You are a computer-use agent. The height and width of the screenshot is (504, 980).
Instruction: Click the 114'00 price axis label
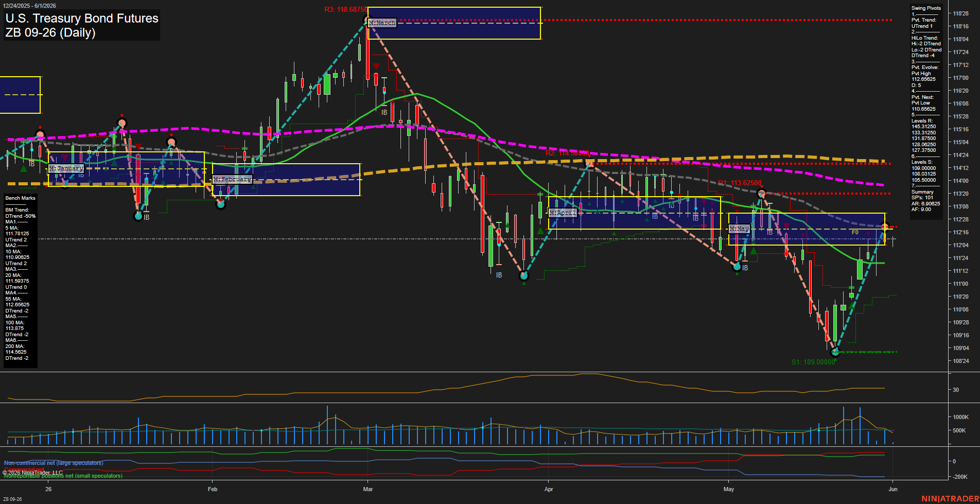point(960,181)
